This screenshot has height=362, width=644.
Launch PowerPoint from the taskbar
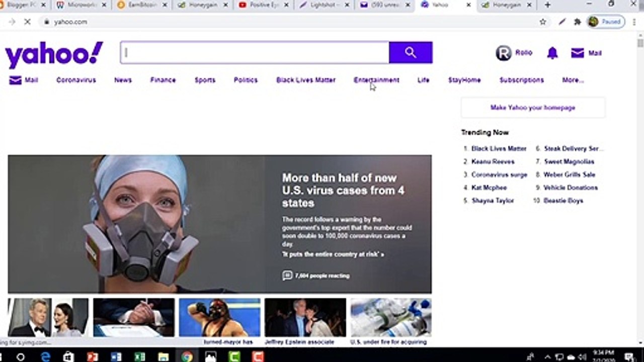(x=92, y=357)
